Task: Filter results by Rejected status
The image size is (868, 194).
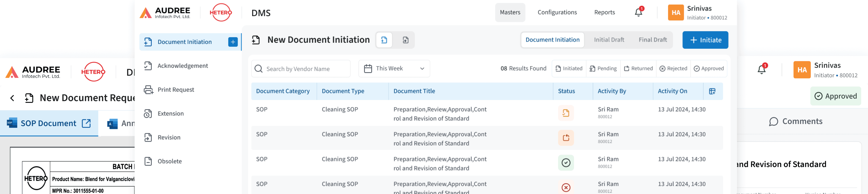Action: coord(673,68)
